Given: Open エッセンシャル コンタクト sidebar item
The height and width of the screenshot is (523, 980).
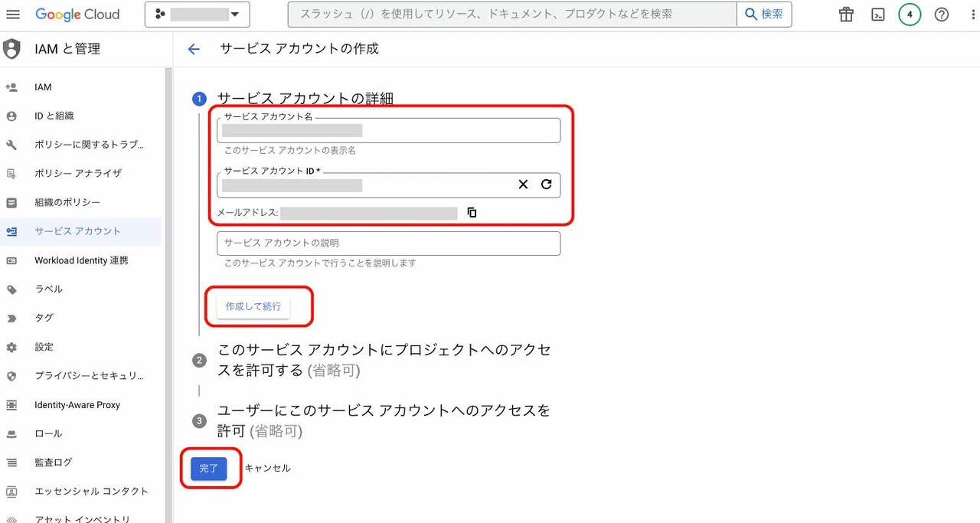Looking at the screenshot, I should tap(80, 492).
